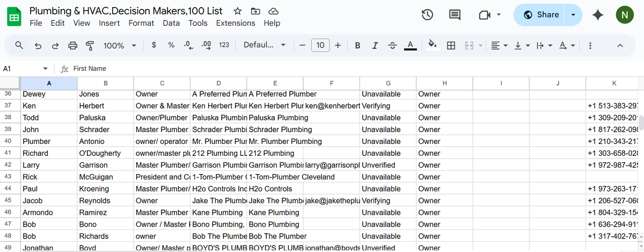Open the font family dropdown

pos(265,46)
